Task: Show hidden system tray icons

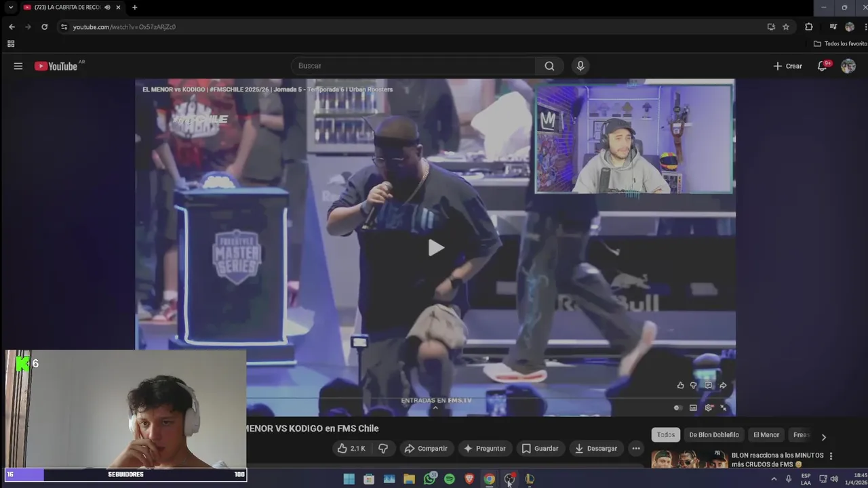Action: click(x=774, y=479)
